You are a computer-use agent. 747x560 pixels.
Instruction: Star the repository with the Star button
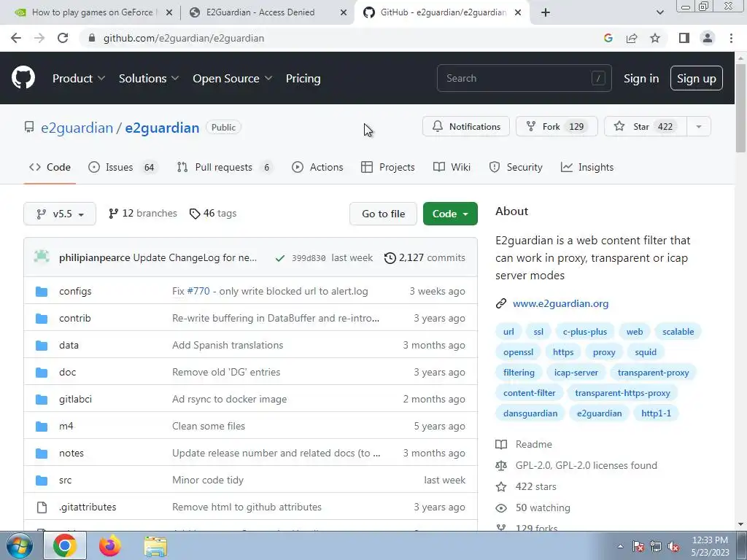tap(646, 126)
